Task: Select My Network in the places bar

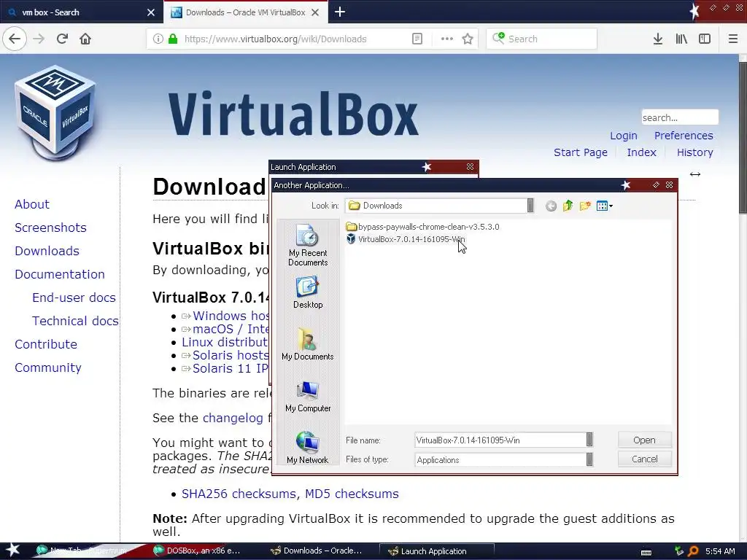Action: (x=308, y=447)
